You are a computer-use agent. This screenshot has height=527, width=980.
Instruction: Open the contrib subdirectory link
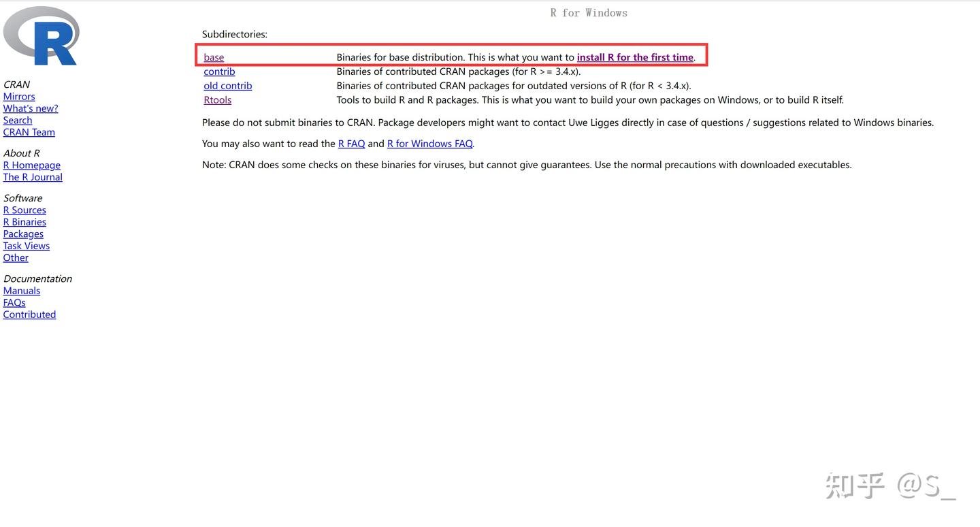click(x=219, y=71)
